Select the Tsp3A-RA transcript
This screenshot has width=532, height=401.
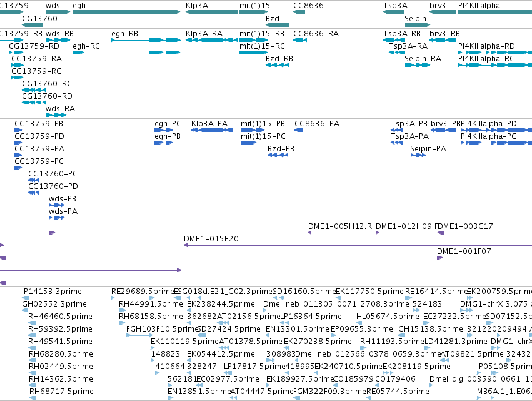pyautogui.click(x=396, y=53)
